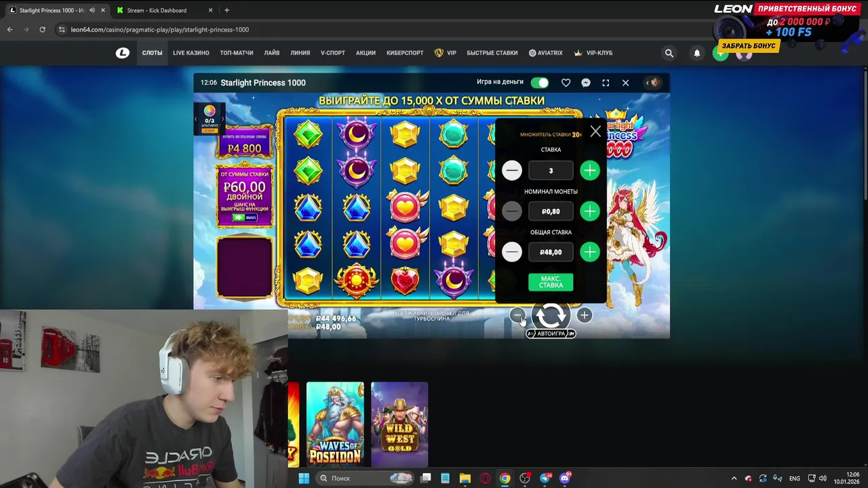Open the 'Киберспорт' section
868x488 pixels.
(405, 53)
